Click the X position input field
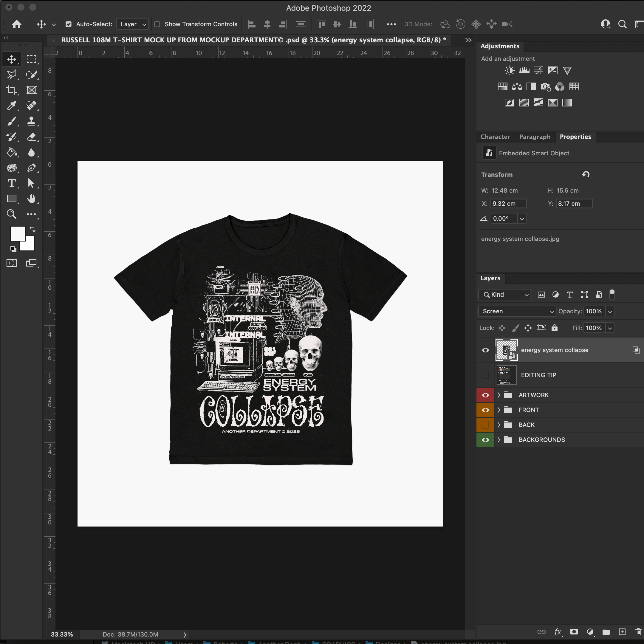This screenshot has width=644, height=644. (509, 204)
